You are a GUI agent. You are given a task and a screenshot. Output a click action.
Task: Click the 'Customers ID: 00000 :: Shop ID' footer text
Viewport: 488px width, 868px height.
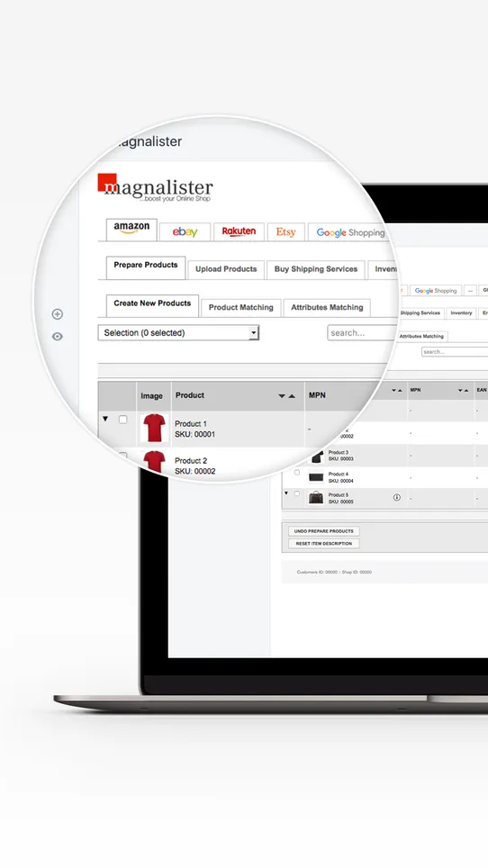coord(334,572)
